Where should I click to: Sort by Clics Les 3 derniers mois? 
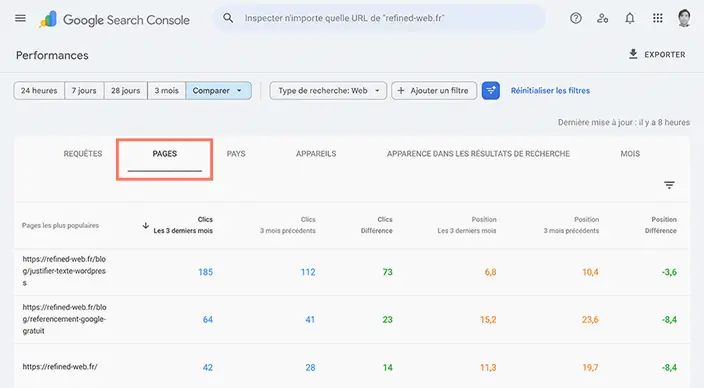[x=183, y=225]
